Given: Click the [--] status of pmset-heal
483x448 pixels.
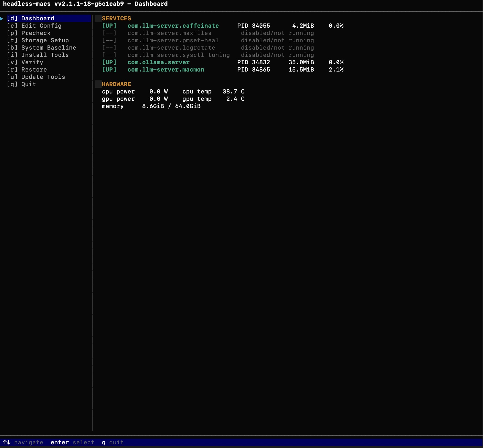Looking at the screenshot, I should pos(109,40).
